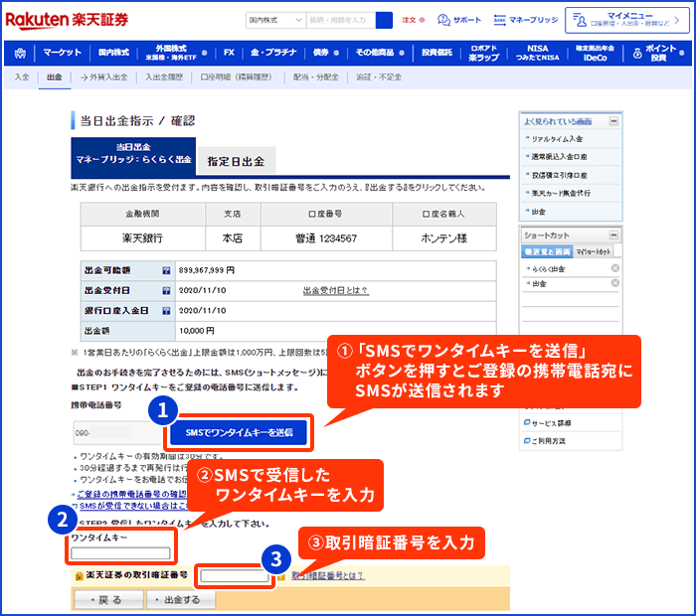Click the Rakuten 楽天証券 logo
This screenshot has height=616, width=696.
pyautogui.click(x=67, y=20)
